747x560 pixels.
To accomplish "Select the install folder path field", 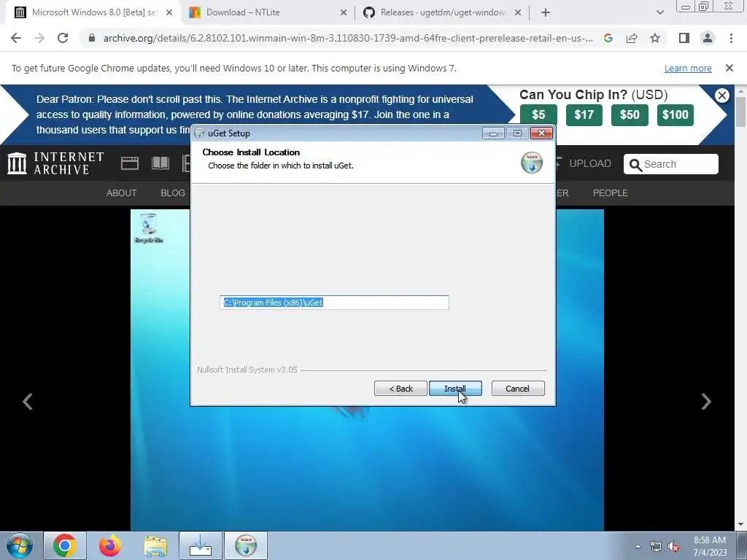I will coord(334,303).
